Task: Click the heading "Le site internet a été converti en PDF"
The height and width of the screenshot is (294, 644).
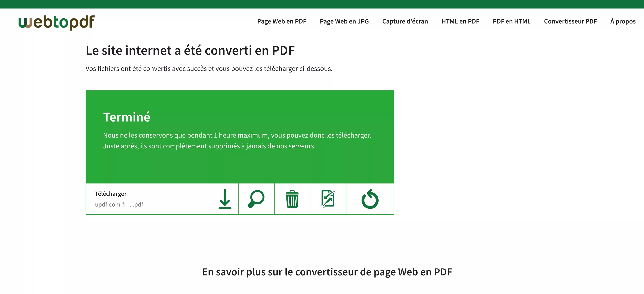Action: pos(190,50)
